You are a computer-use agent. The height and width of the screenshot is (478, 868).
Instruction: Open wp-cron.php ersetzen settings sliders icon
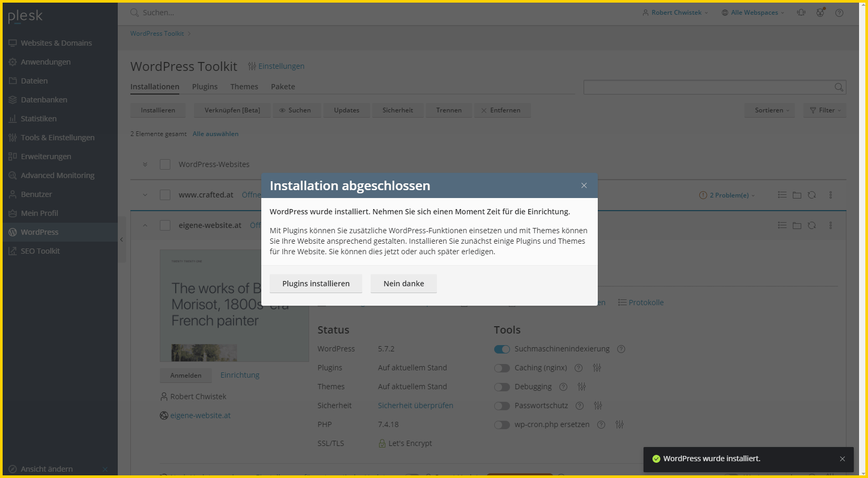[619, 424]
